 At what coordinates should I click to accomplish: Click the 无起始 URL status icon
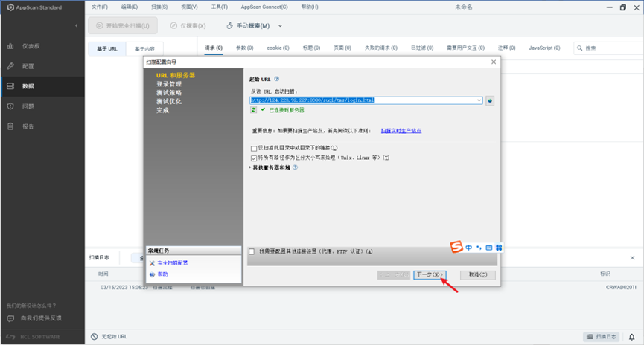[95, 336]
